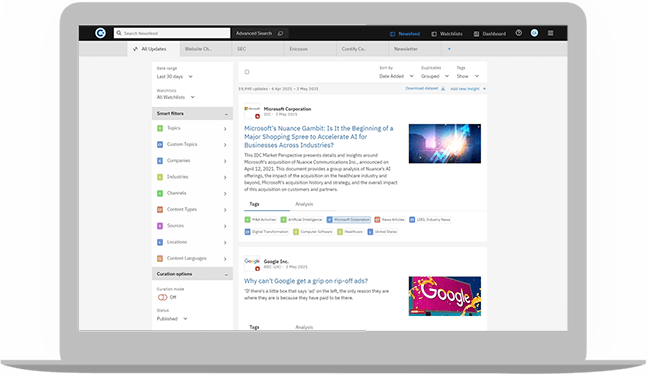Click the Add new insight link
Screen dimensions: 648x375
tap(465, 89)
